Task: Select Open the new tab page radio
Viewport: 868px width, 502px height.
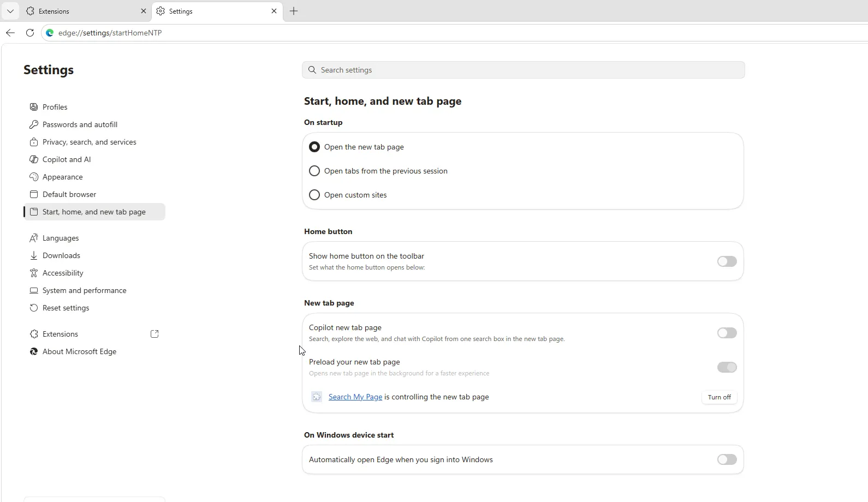Action: (x=314, y=147)
